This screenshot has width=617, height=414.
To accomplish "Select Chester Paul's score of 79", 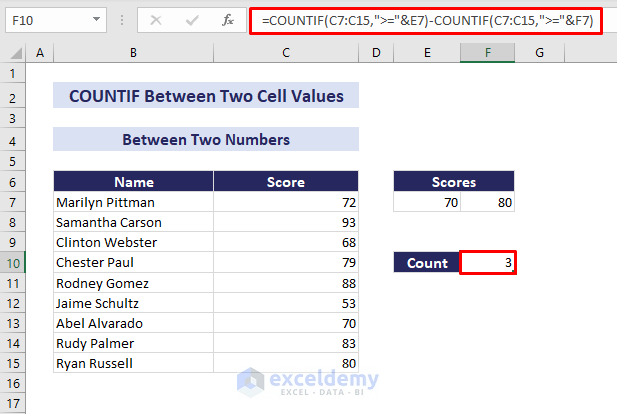I will (x=286, y=263).
